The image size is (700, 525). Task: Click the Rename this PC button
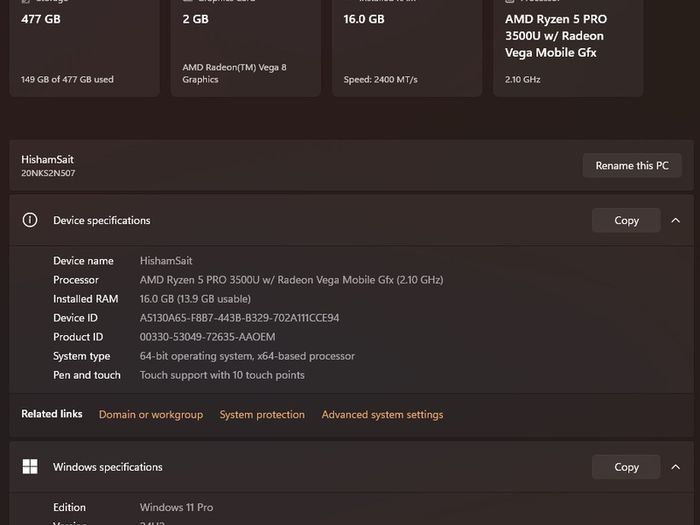click(632, 166)
